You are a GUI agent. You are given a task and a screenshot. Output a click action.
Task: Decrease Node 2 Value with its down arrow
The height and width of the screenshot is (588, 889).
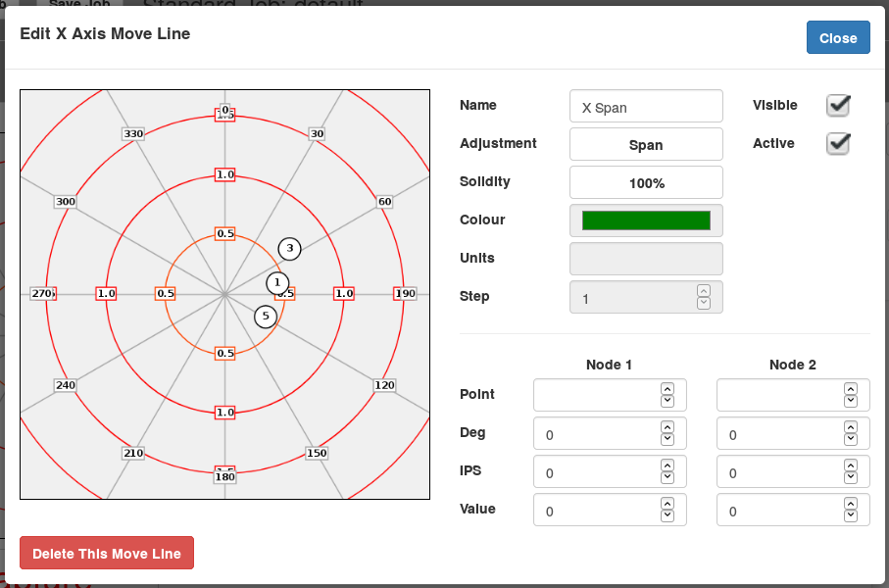[x=850, y=515]
